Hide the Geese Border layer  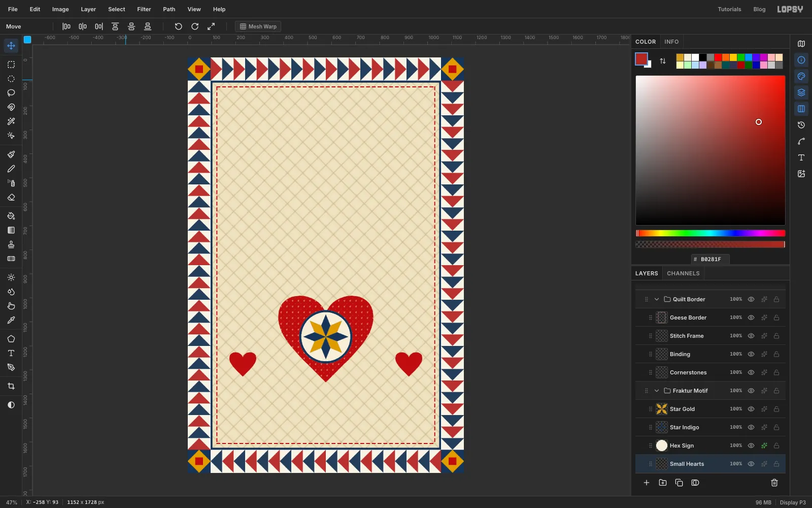(x=751, y=317)
